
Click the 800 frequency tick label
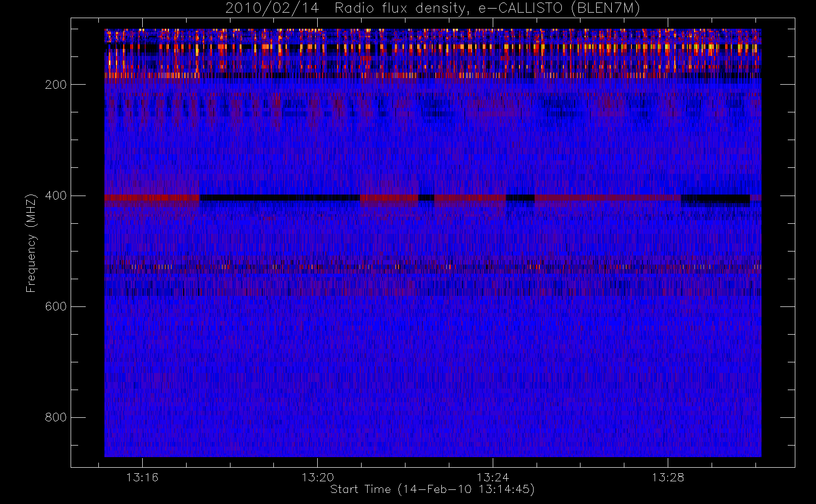(x=56, y=417)
